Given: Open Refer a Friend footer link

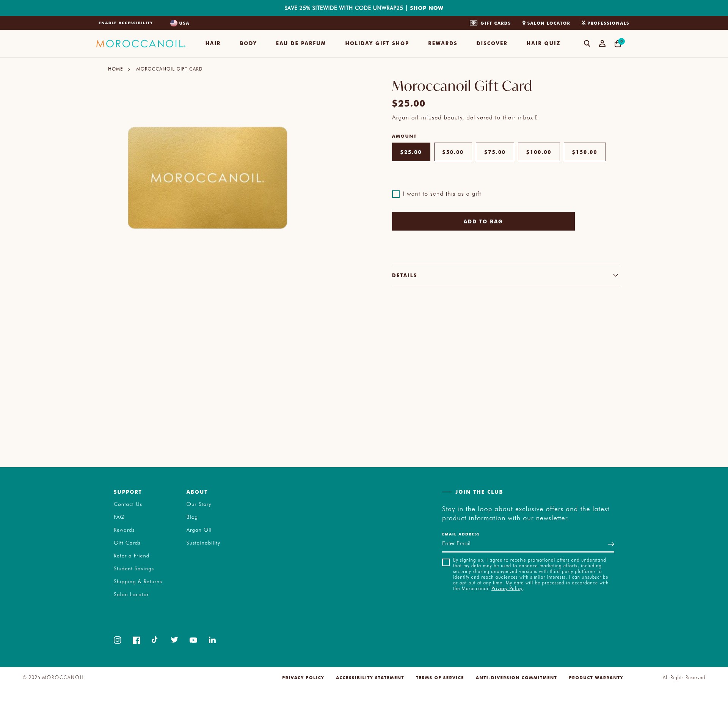Looking at the screenshot, I should pyautogui.click(x=132, y=556).
